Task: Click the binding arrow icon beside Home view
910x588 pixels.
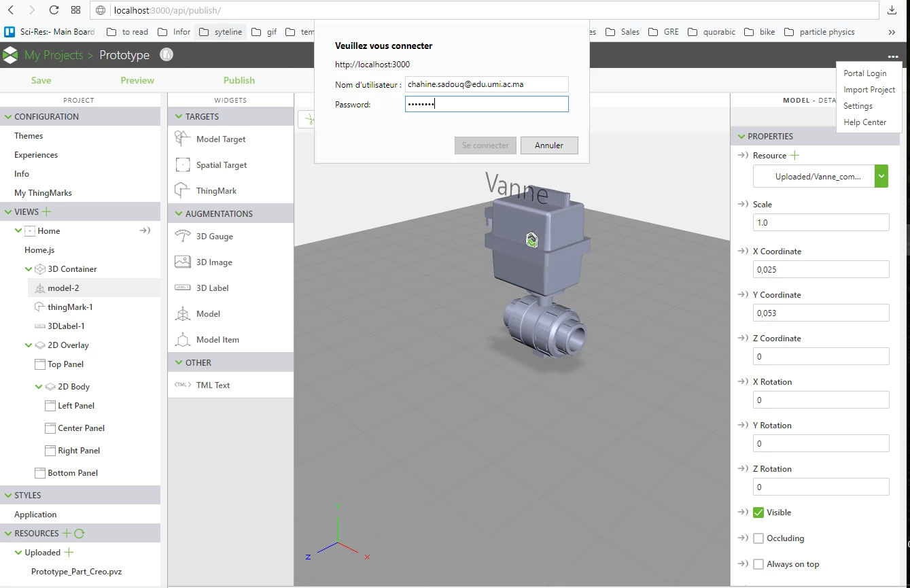Action: coord(145,230)
